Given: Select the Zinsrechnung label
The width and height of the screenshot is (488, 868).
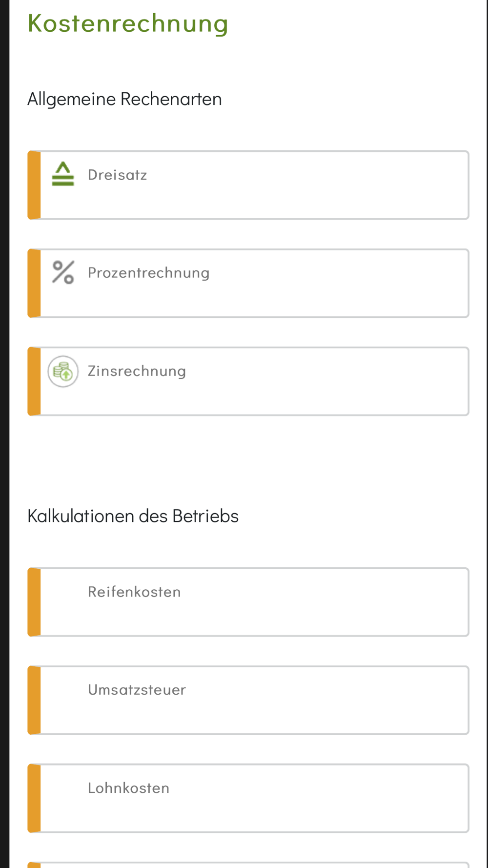Looking at the screenshot, I should 137,371.
